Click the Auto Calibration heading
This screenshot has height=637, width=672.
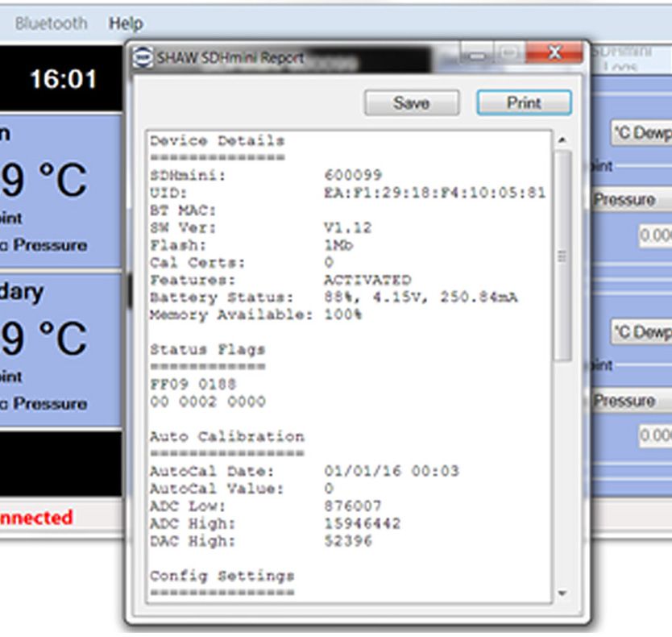[227, 437]
